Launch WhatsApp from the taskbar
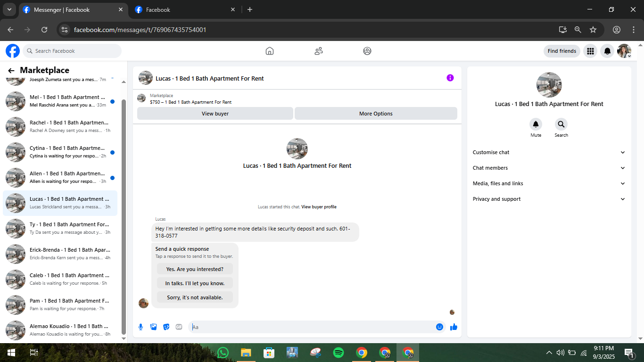 click(x=223, y=353)
